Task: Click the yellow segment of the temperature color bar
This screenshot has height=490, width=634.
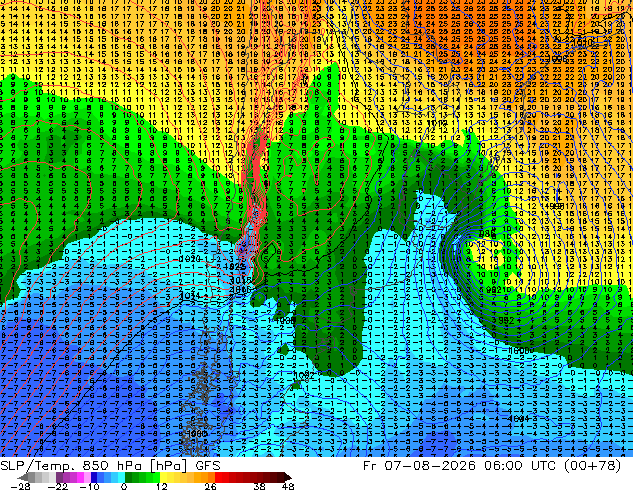Action: point(163,477)
